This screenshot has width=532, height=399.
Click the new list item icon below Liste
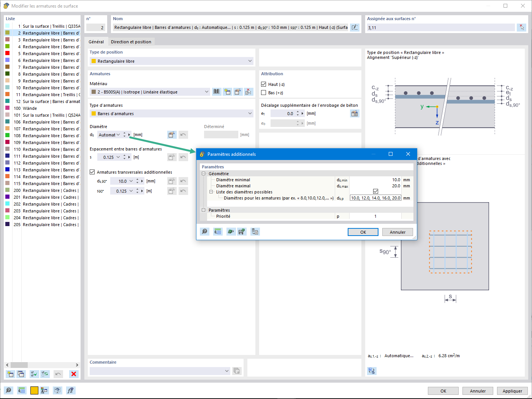point(10,374)
